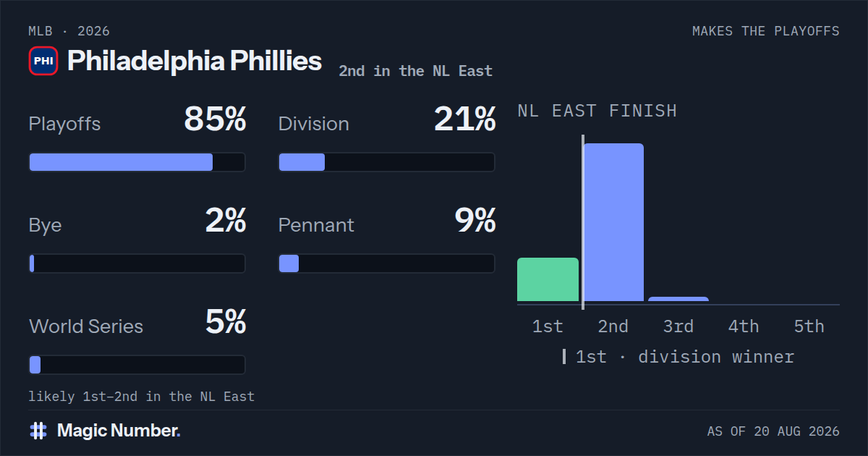
Task: Open the Philadelphia Phillies team title
Action: 195,61
